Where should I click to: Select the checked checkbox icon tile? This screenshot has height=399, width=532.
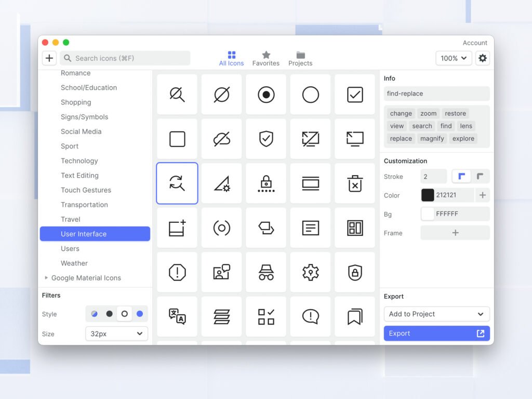click(x=354, y=95)
